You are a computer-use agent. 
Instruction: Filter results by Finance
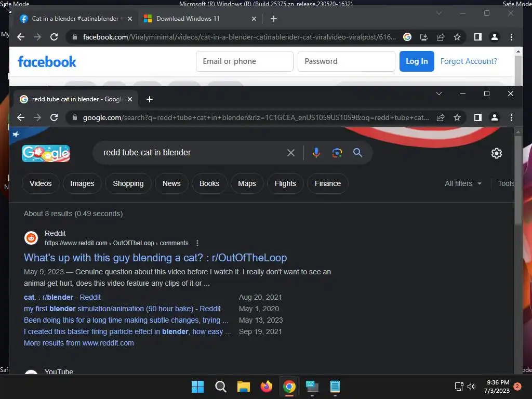point(328,183)
